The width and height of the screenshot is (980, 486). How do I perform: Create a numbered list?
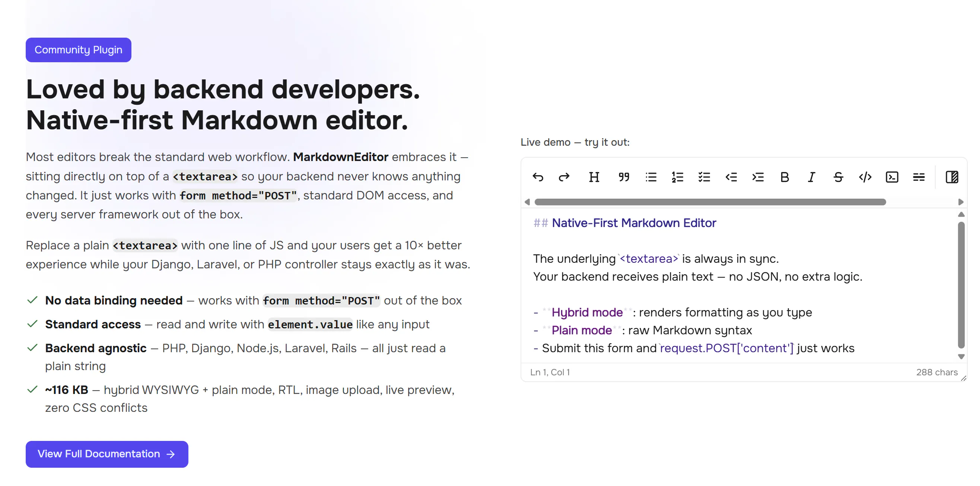(678, 177)
